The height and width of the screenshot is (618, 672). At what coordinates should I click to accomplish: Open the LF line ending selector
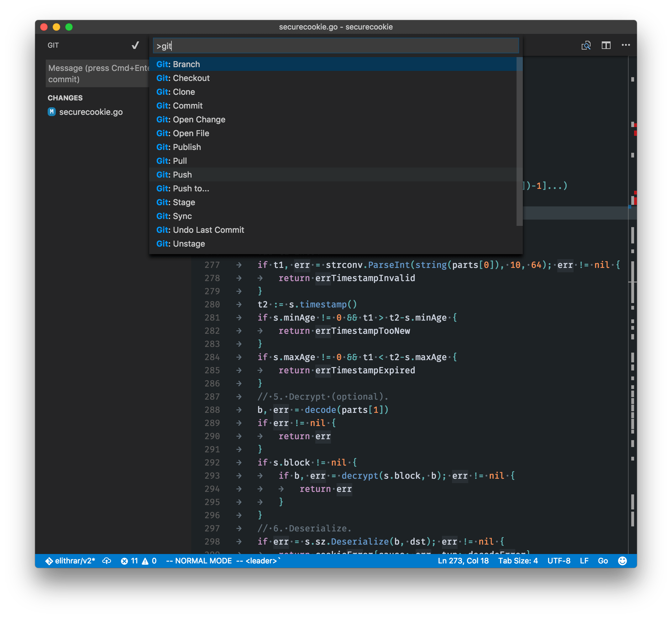click(x=585, y=561)
